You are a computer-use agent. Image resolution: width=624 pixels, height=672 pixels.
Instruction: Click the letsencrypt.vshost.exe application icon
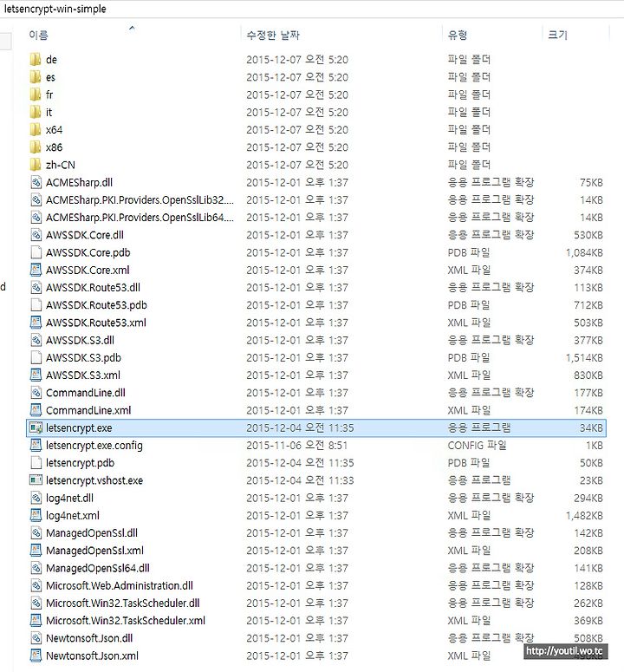(36, 480)
